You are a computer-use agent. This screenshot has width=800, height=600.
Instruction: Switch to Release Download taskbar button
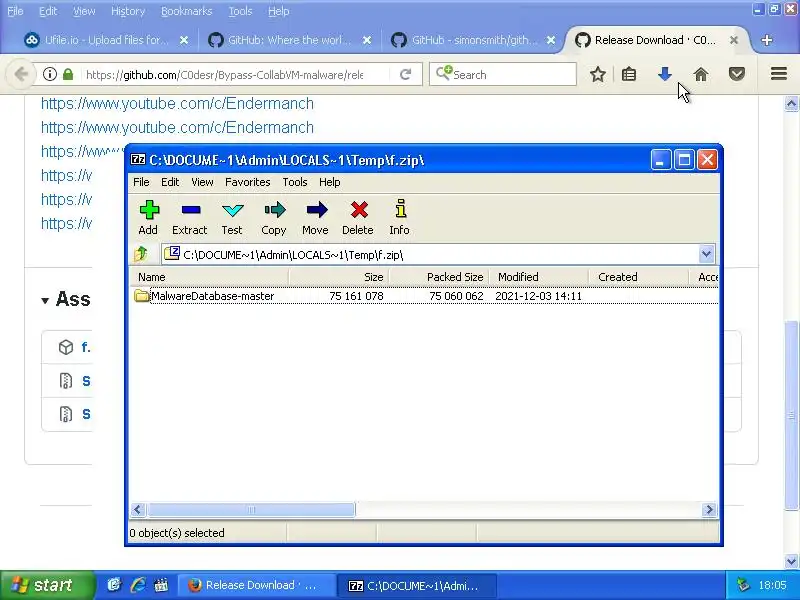[256, 585]
